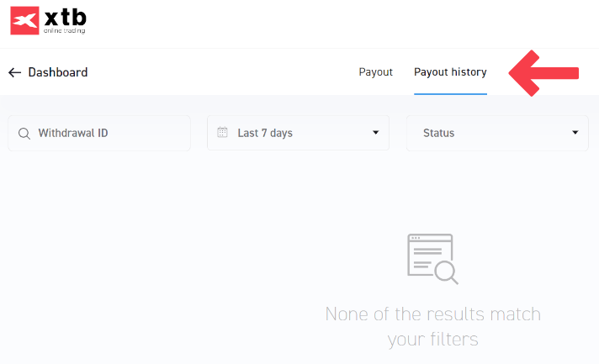Viewport: 599px width, 364px height.
Task: Click the large red annotation arrow
Action: pos(545,72)
